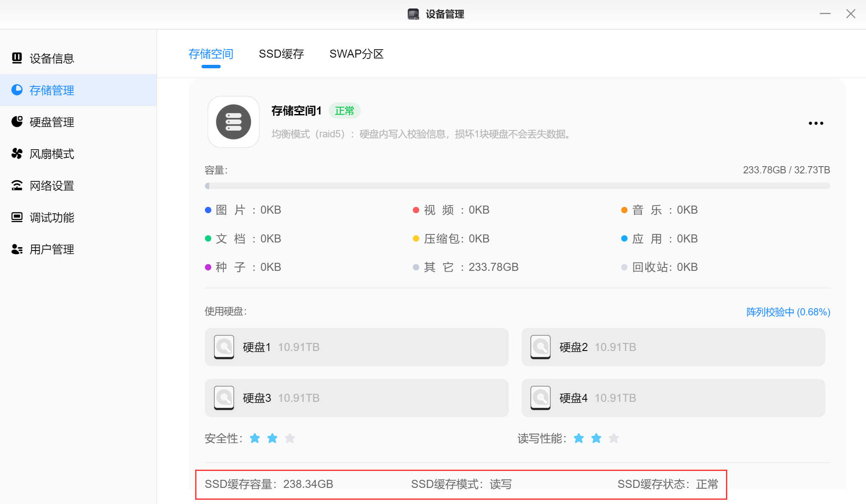Image resolution: width=866 pixels, height=504 pixels.
Task: Click the debug function icon
Action: click(17, 217)
